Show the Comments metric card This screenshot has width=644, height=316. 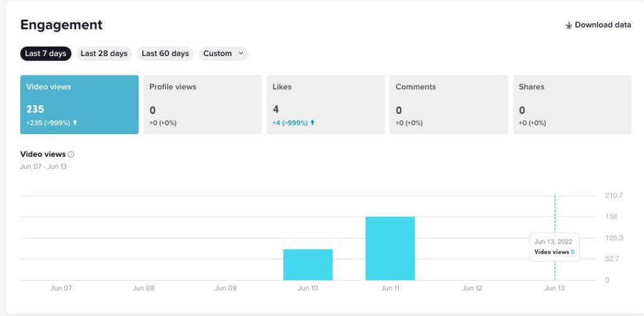[449, 104]
